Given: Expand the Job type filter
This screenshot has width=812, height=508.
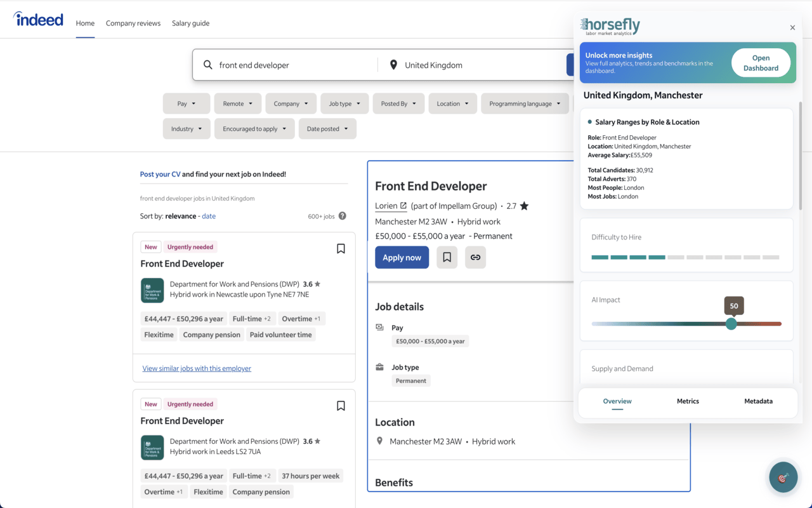Looking at the screenshot, I should tap(344, 104).
